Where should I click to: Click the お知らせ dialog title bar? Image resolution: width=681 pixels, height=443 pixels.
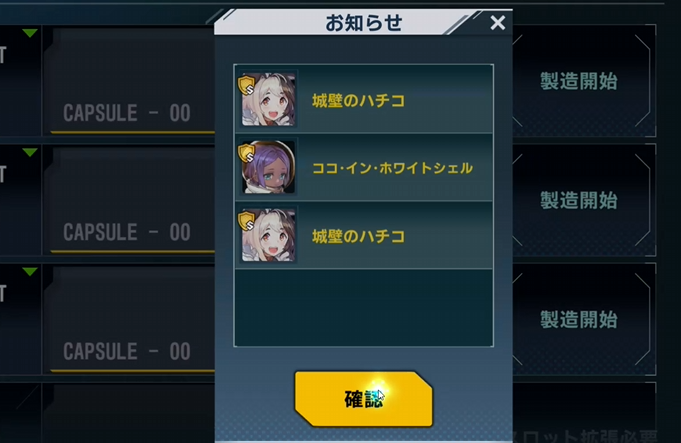click(x=363, y=22)
